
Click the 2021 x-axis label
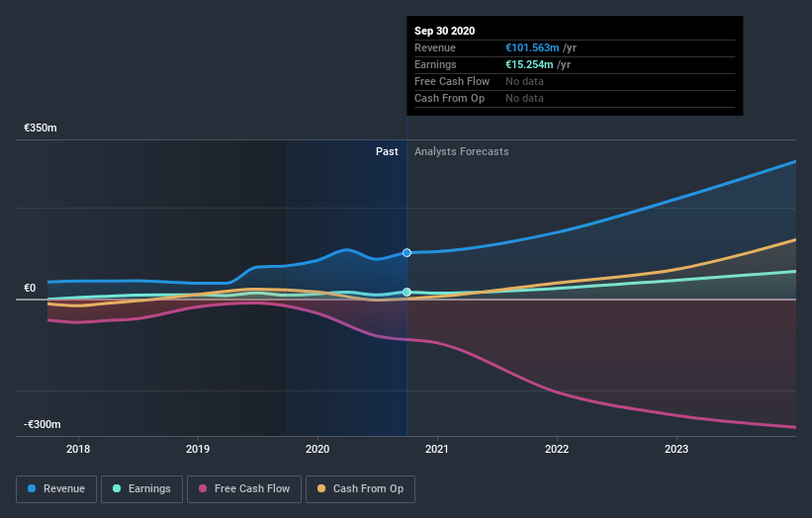click(x=437, y=449)
